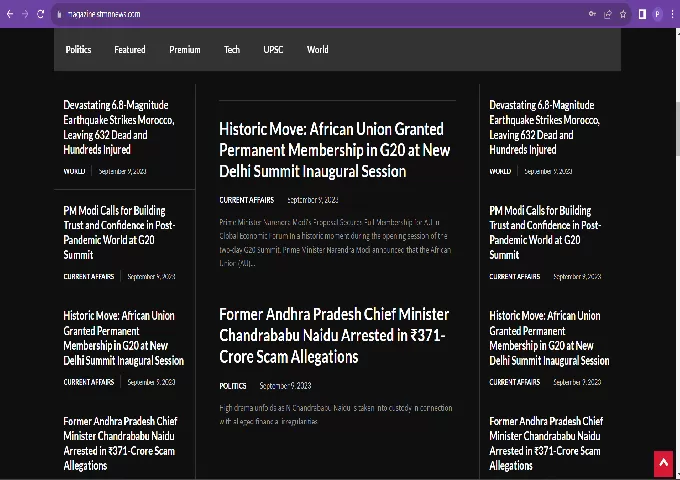Reload the current page
Image resolution: width=680 pixels, height=480 pixels.
(x=41, y=14)
